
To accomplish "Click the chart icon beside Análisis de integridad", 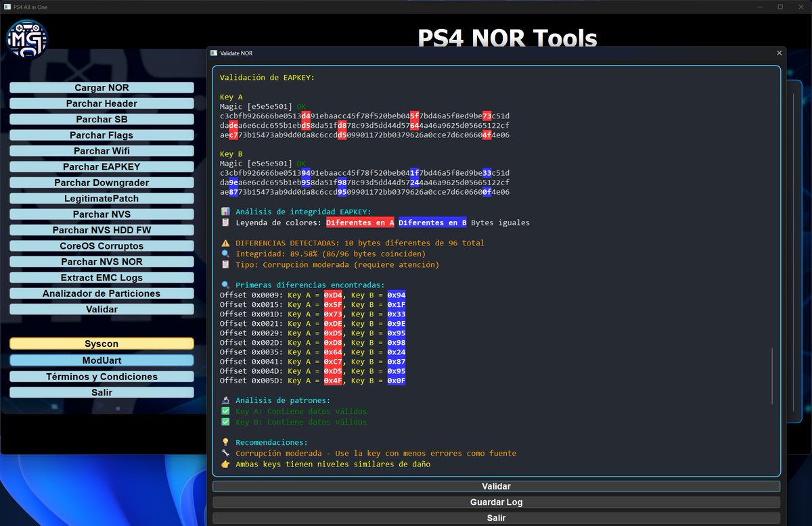I will point(225,212).
